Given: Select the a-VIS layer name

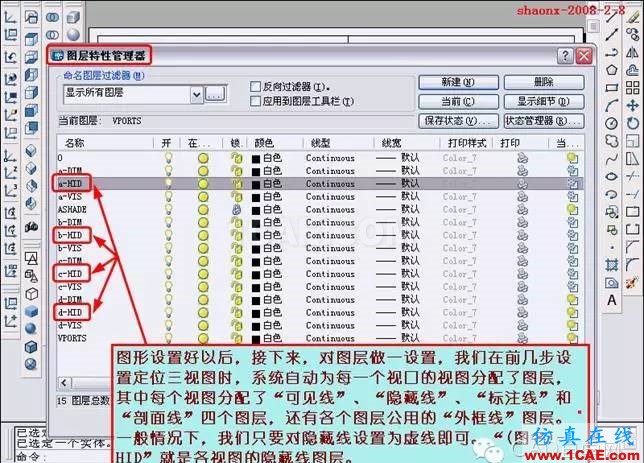Looking at the screenshot, I should tap(70, 197).
